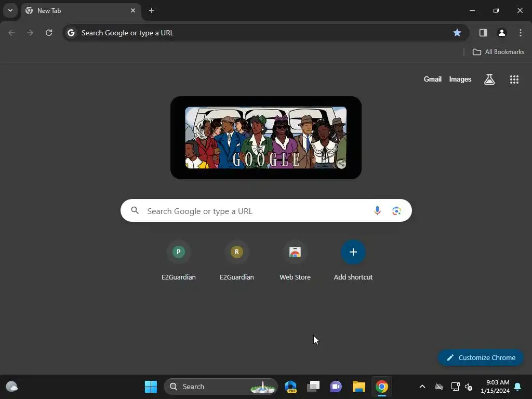Screen dimensions: 532x399
Task: Click the Customize Chrome button
Action: pos(481,357)
